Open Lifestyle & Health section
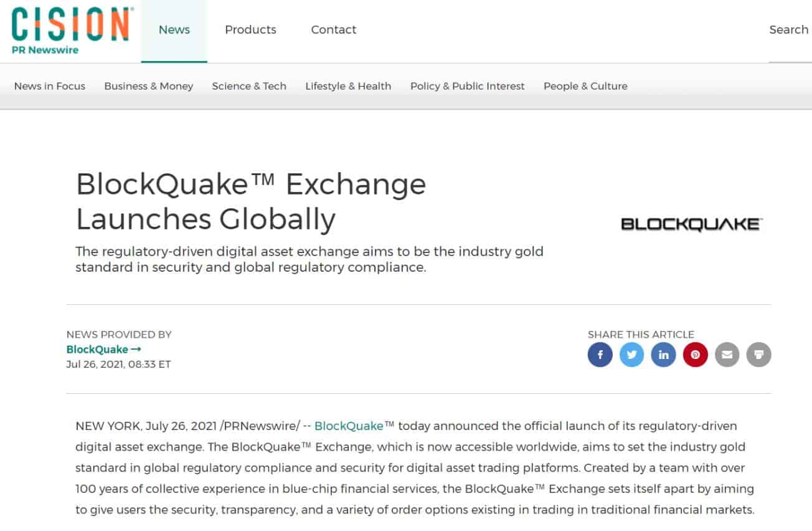Image resolution: width=812 pixels, height=531 pixels. pos(348,86)
